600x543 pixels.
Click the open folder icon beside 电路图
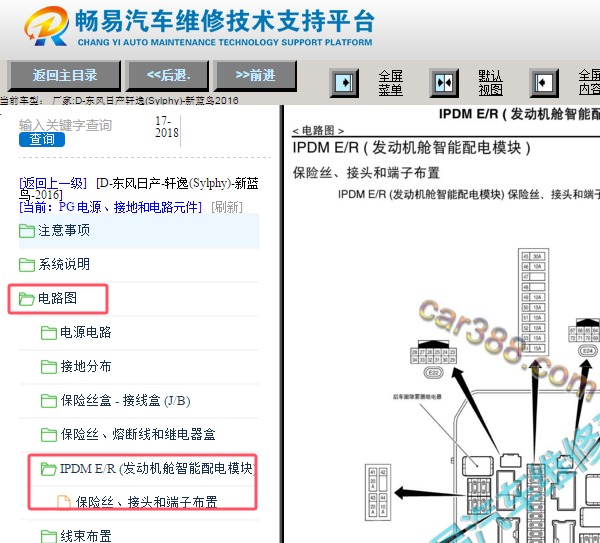27,298
